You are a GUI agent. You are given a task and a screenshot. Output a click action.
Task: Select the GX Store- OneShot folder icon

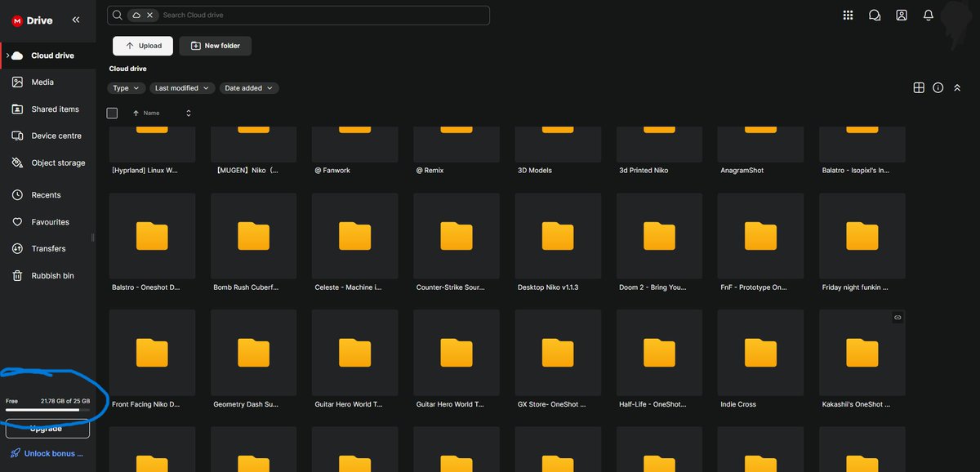pyautogui.click(x=558, y=352)
